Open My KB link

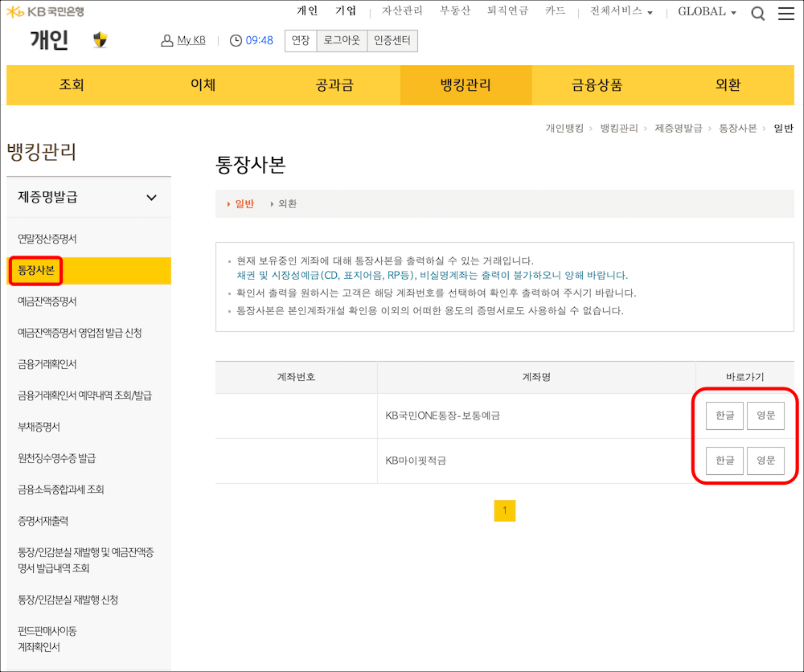tap(191, 40)
